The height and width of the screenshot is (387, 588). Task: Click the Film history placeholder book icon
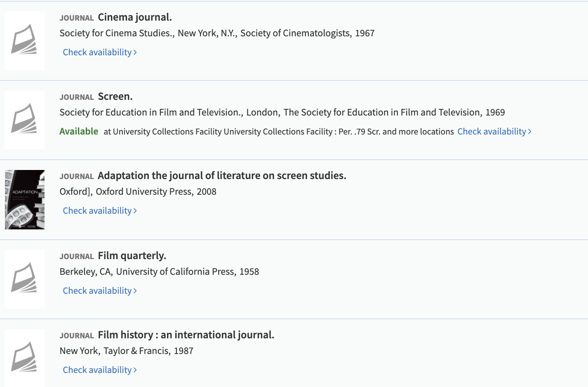[x=24, y=358]
